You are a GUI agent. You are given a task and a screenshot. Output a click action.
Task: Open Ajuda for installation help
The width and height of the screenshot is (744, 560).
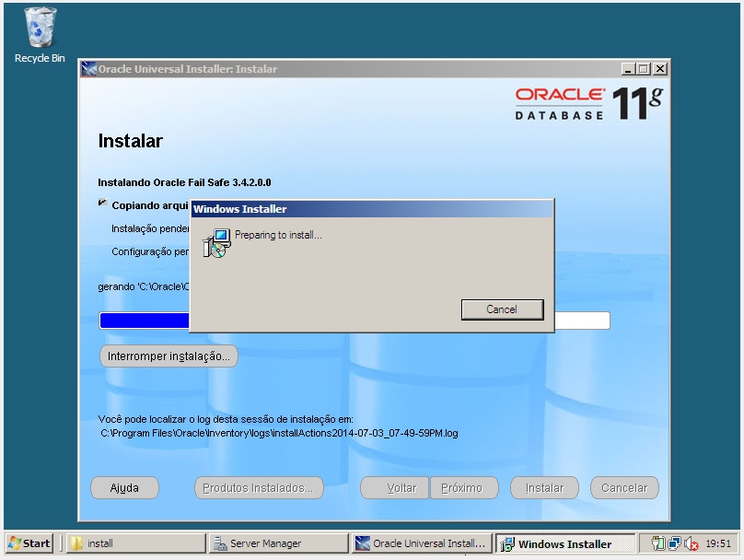point(124,487)
